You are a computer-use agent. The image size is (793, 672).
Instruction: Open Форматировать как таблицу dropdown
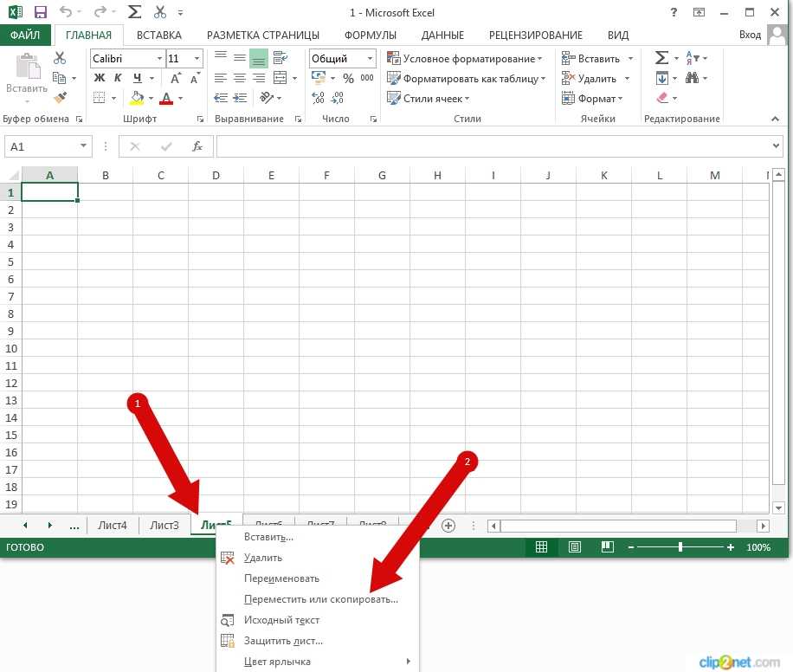tap(467, 79)
